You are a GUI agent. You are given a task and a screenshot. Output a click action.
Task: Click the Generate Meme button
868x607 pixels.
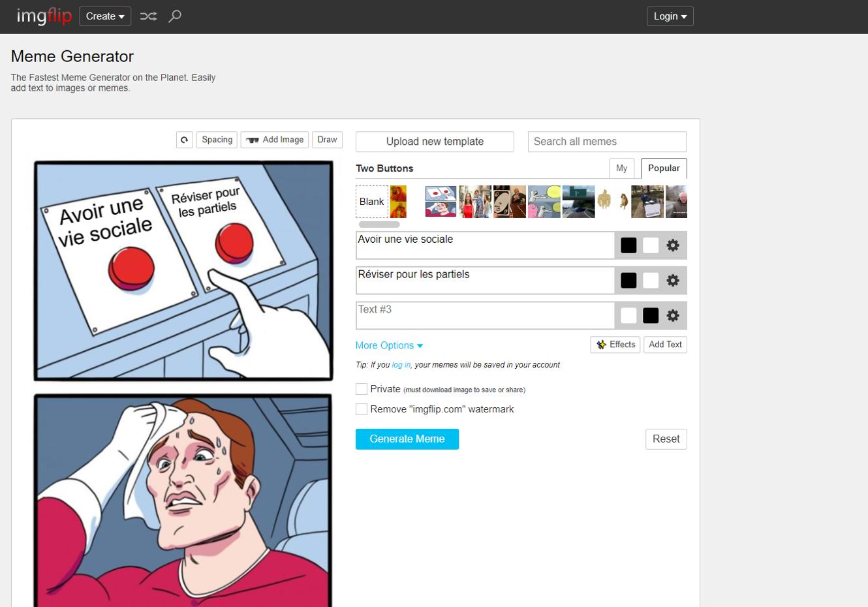407,439
